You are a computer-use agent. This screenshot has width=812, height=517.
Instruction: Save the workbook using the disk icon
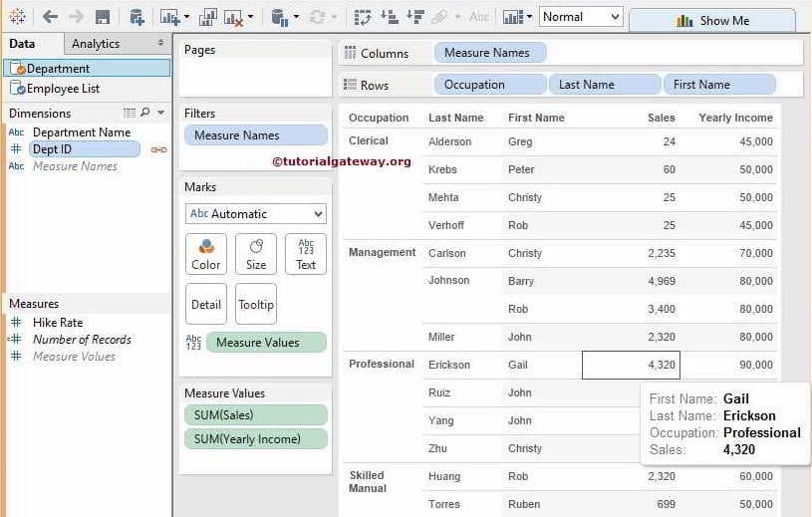[x=103, y=17]
